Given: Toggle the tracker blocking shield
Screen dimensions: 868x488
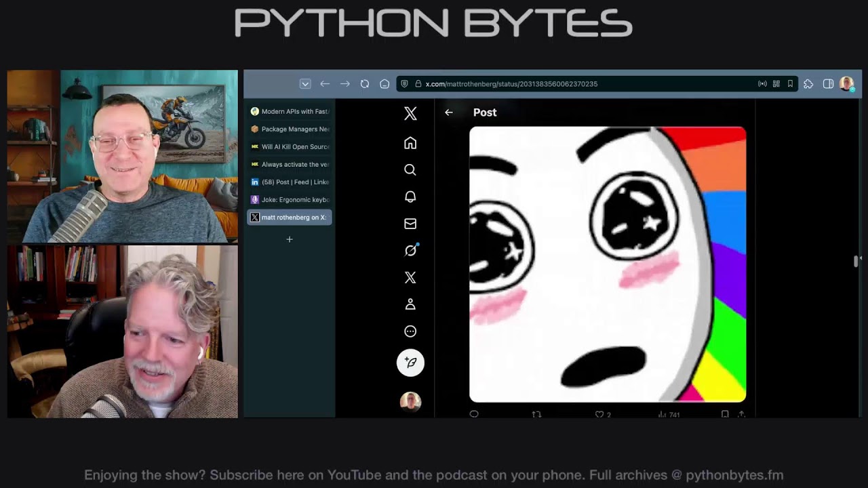Looking at the screenshot, I should (405, 83).
